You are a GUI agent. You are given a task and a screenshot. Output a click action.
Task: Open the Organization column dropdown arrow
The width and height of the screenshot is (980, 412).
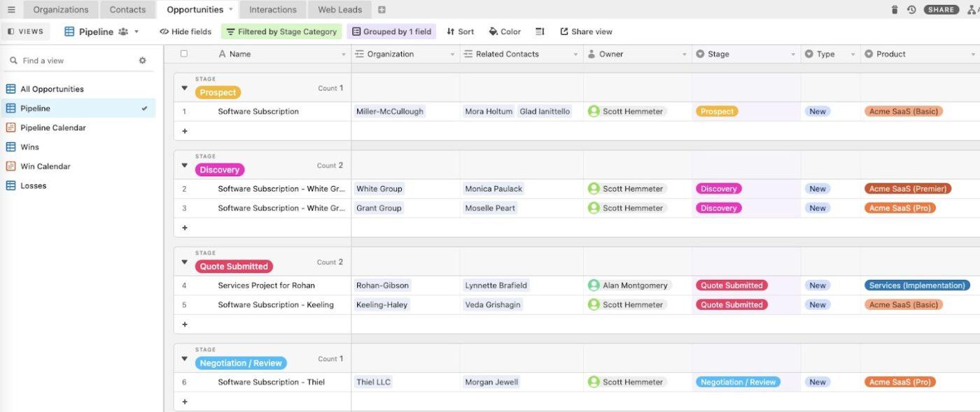point(452,55)
